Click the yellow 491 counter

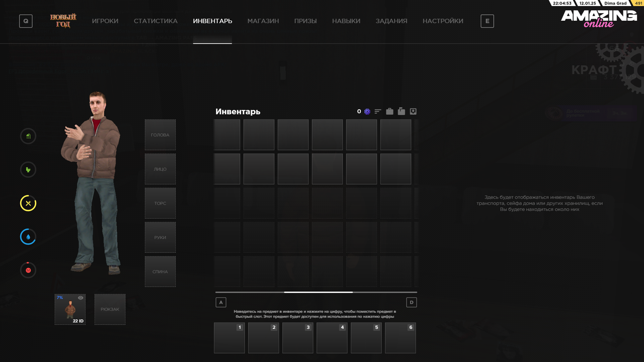[638, 3]
